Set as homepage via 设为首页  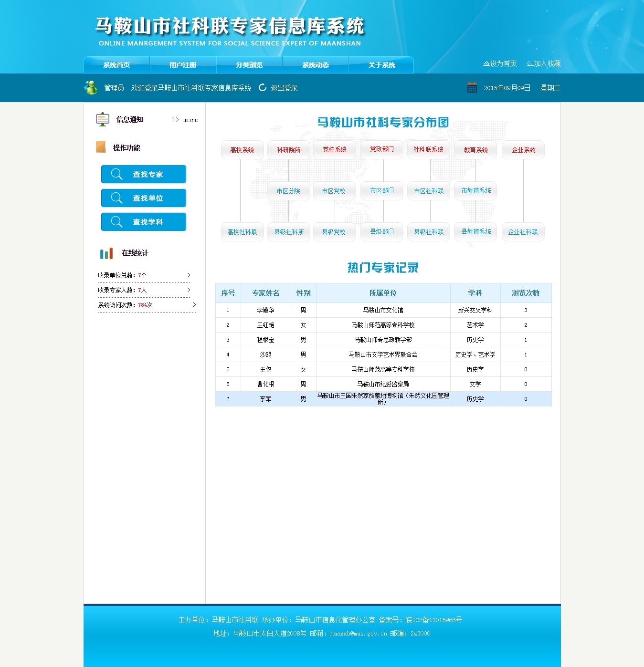coord(503,63)
